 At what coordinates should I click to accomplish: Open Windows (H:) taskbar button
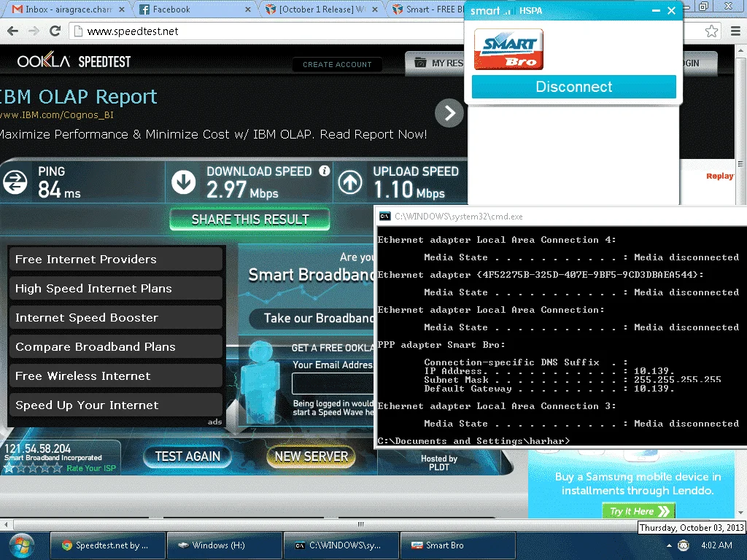[x=225, y=545]
